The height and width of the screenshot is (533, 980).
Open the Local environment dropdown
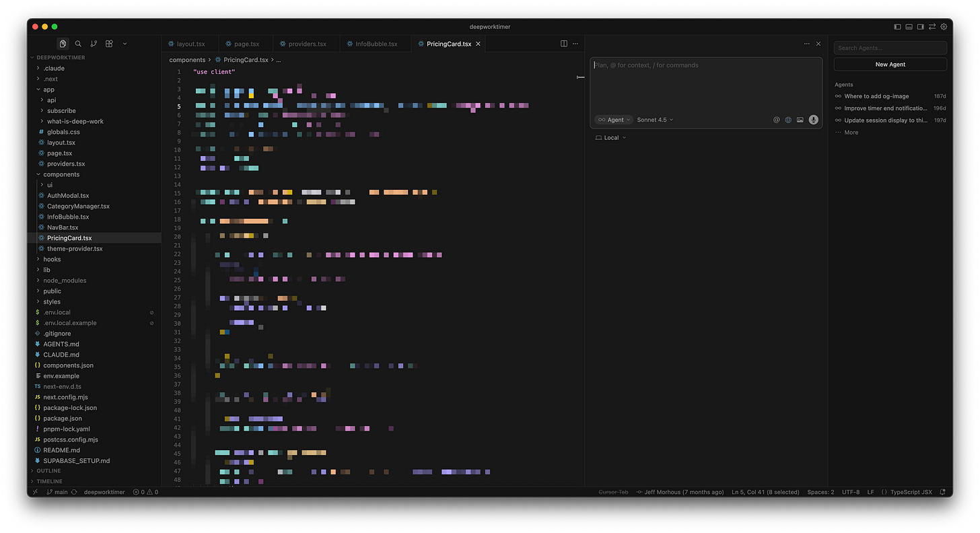[610, 137]
